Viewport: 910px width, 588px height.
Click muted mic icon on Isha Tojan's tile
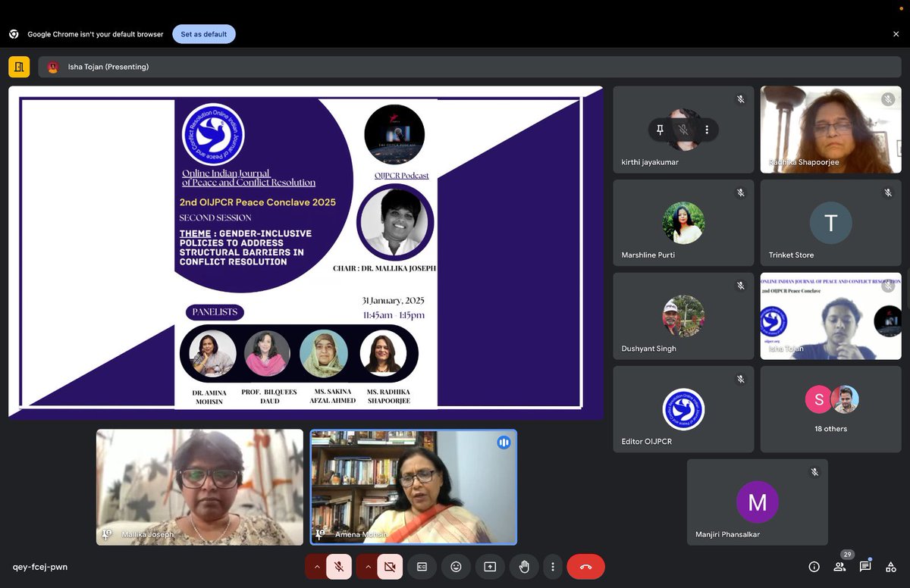coord(888,286)
